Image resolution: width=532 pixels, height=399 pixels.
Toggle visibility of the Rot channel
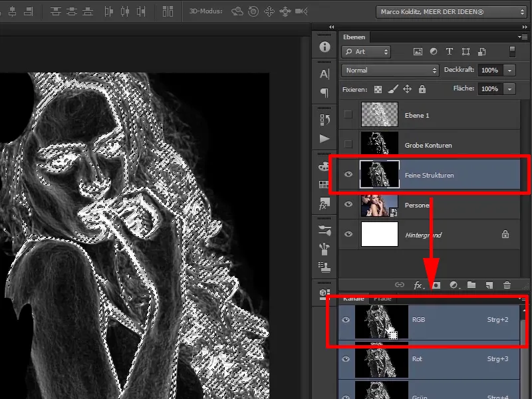346,359
